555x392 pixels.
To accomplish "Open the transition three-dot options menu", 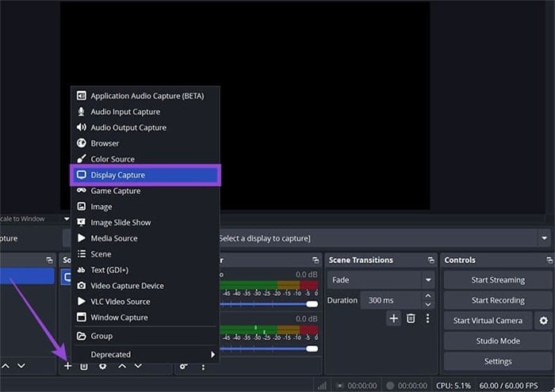I will [x=427, y=318].
